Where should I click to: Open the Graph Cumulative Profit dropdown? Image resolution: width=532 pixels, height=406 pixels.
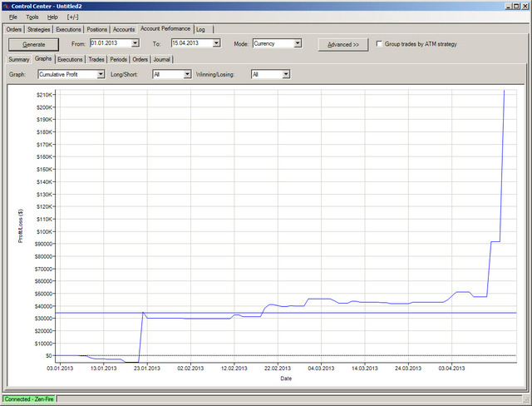coord(71,74)
